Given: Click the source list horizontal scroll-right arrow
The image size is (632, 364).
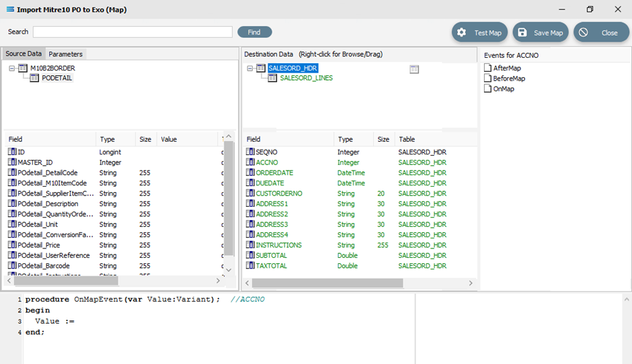Looking at the screenshot, I should pos(218,281).
